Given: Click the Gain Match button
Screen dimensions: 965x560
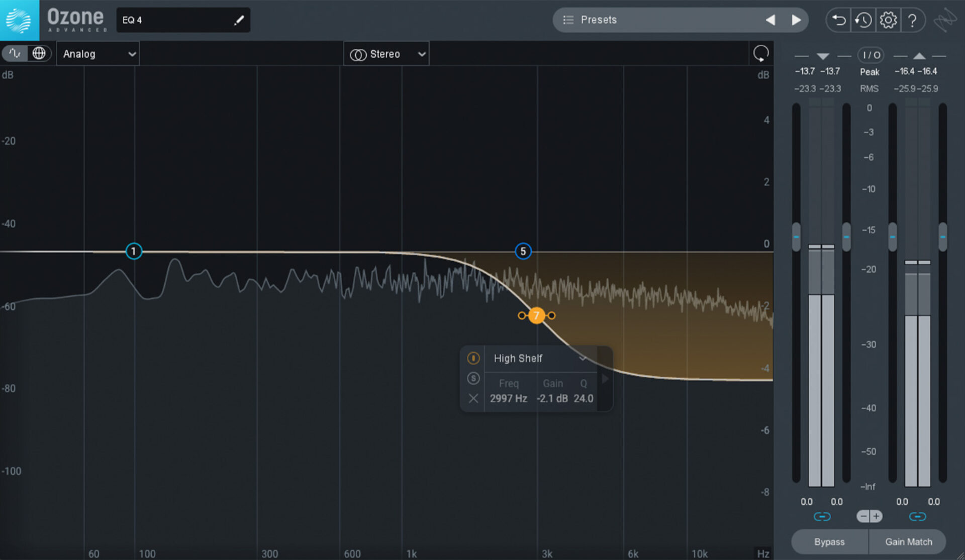Looking at the screenshot, I should pyautogui.click(x=908, y=542).
